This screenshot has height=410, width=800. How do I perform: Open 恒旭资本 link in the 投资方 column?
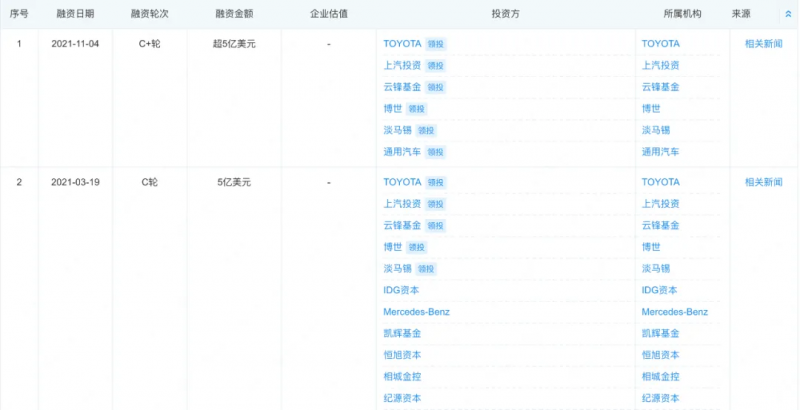tap(402, 355)
